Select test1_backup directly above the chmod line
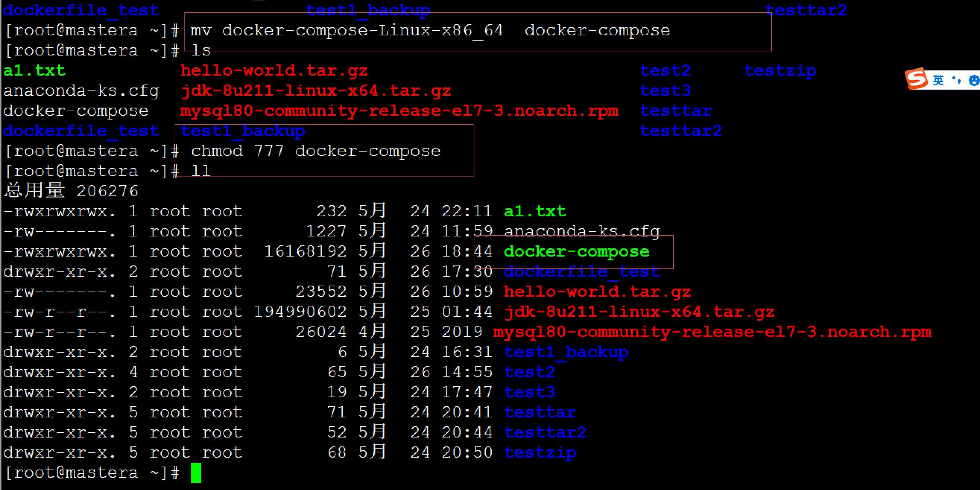980x490 pixels. [x=243, y=131]
